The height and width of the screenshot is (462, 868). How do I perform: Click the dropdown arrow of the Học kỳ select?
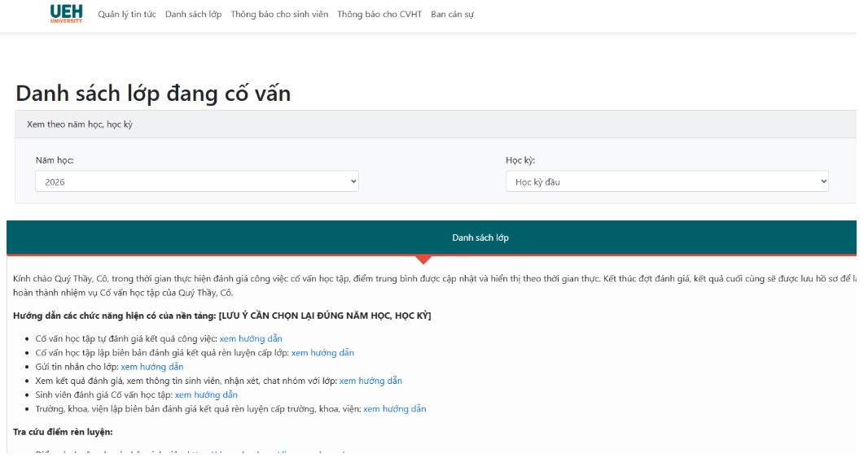coord(823,181)
